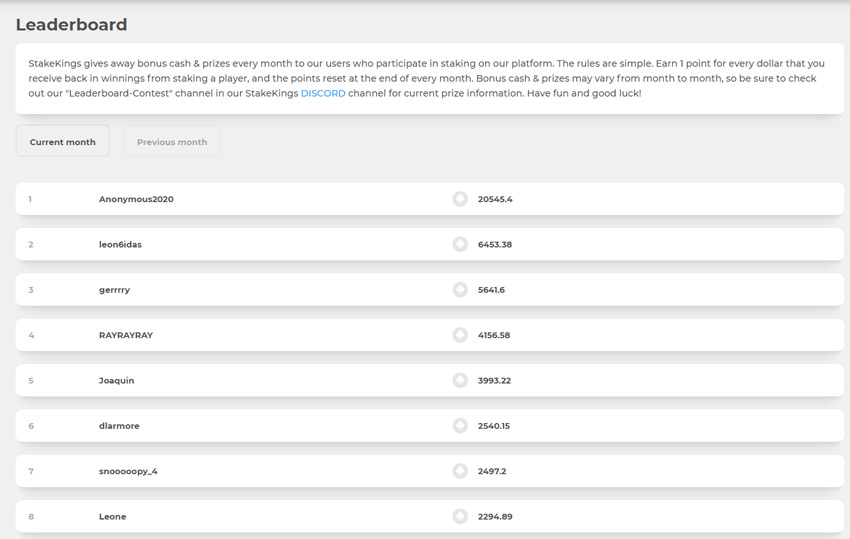Click the points icon beside 5641.6
850x539 pixels.
[x=460, y=290]
